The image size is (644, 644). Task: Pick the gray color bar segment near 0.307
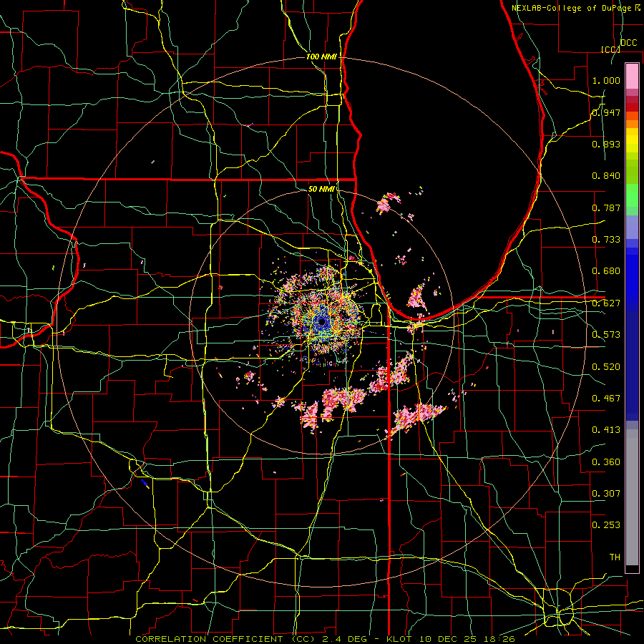(632, 497)
